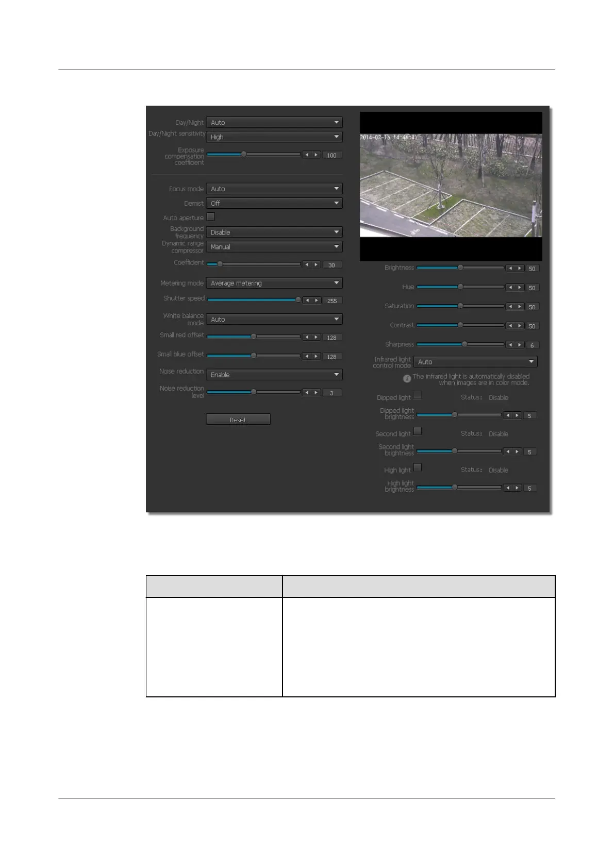Toggle the Dipped light checkbox
The width and height of the screenshot is (614, 868).
(x=418, y=395)
